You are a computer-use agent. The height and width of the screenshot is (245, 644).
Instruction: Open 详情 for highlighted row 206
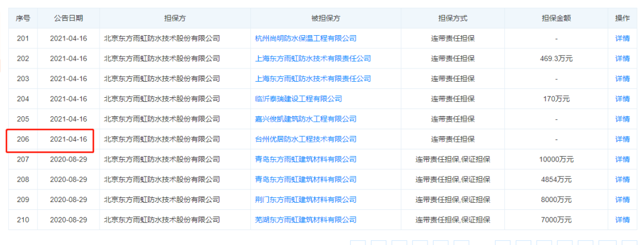pos(622,139)
